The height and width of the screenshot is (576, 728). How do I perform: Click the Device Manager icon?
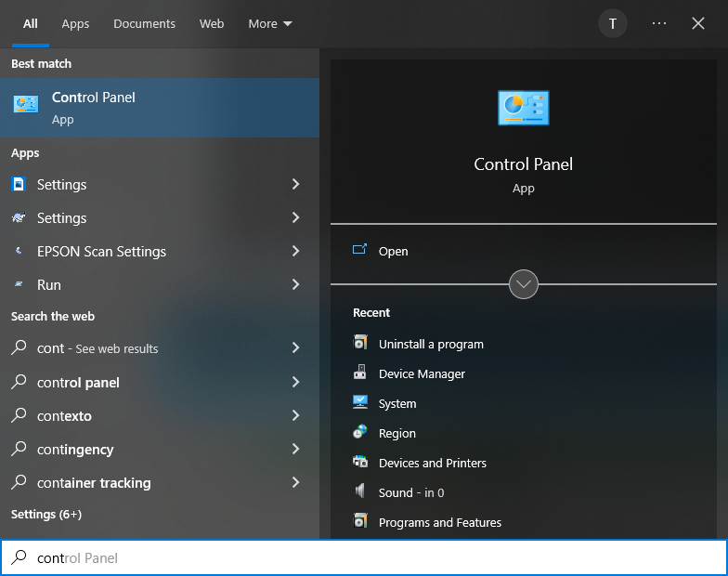(x=360, y=372)
